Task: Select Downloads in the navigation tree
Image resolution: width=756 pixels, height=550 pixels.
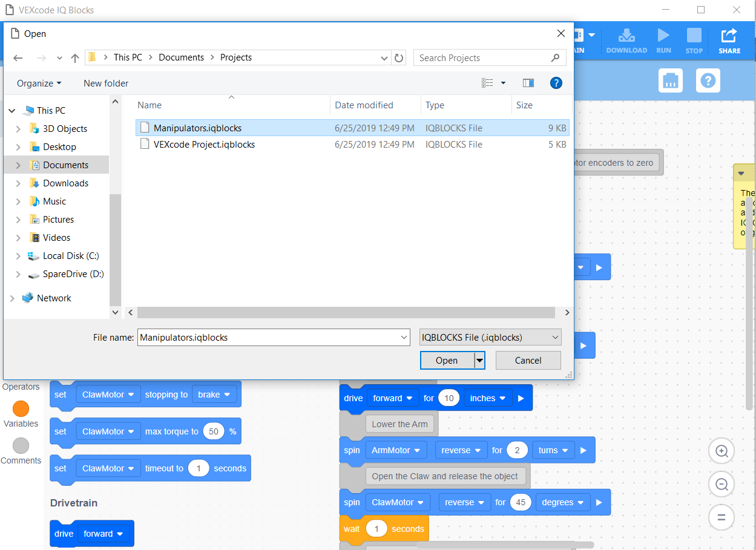Action: (65, 183)
